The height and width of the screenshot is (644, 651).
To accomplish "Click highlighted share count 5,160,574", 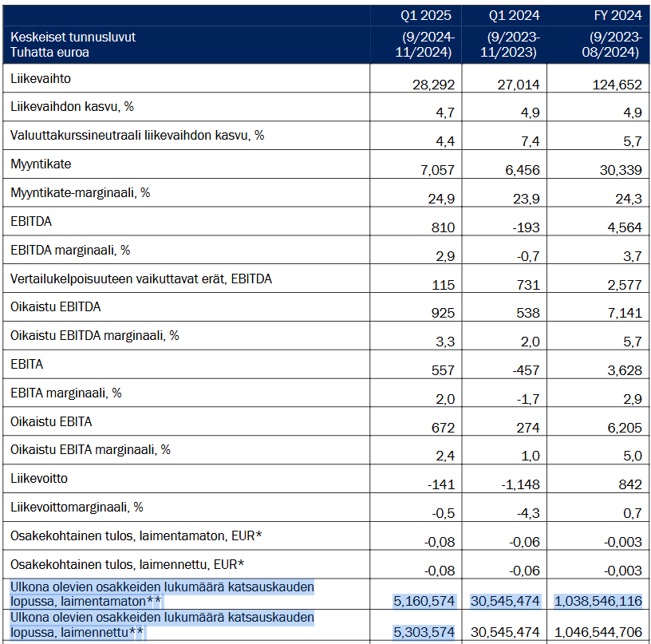I will [x=424, y=601].
